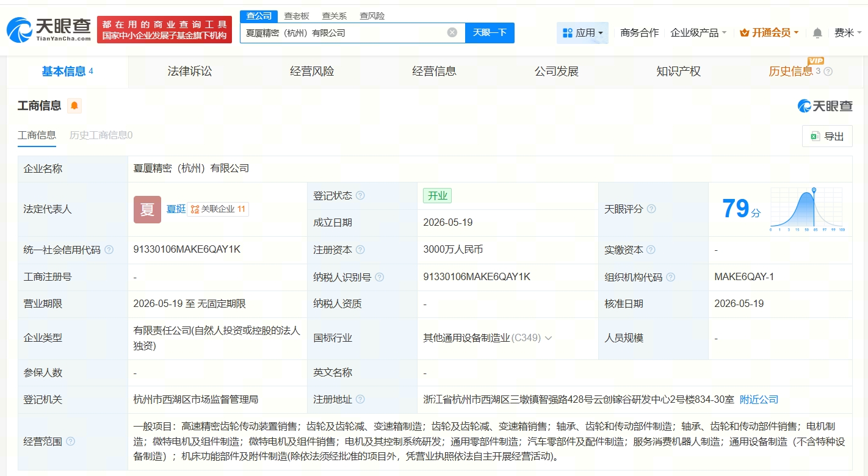The width and height of the screenshot is (868, 476).
Task: Expand the 国标行业 chevron
Action: 548,338
